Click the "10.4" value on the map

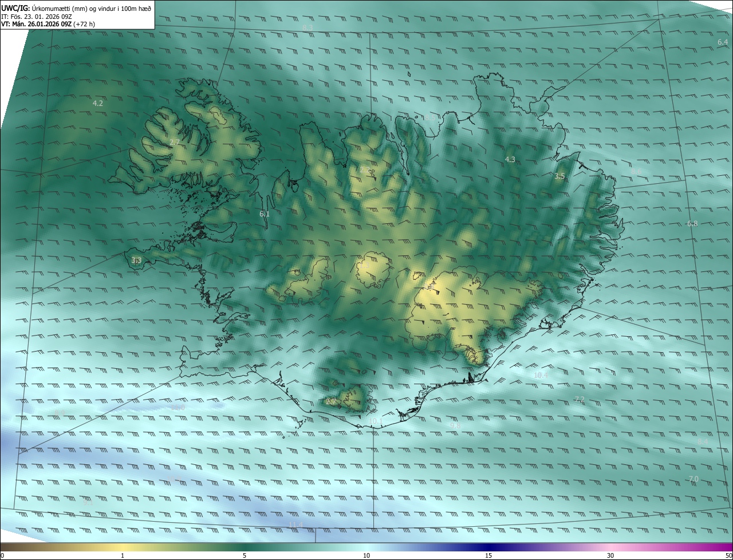[541, 376]
